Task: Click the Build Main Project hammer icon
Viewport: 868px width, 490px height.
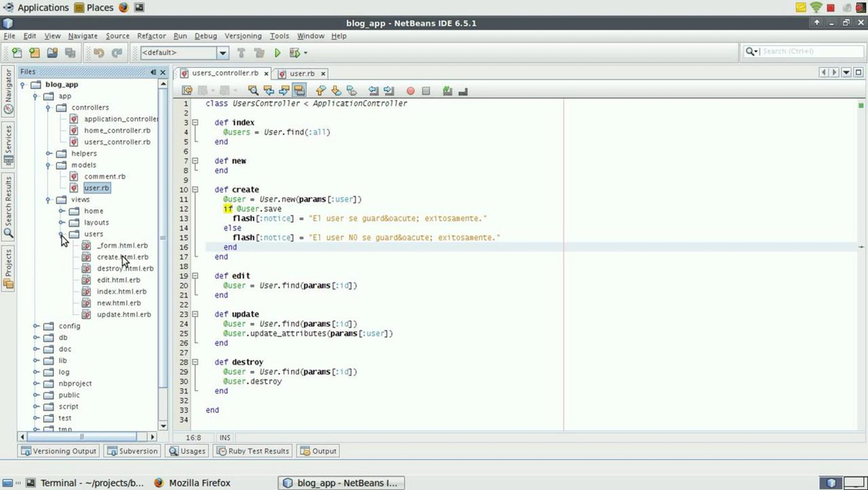Action: pos(241,53)
